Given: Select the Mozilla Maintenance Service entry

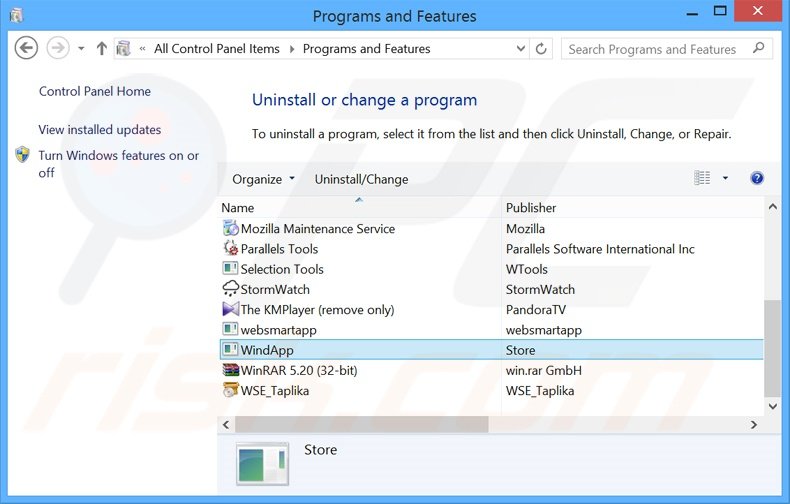Looking at the screenshot, I should click(317, 229).
